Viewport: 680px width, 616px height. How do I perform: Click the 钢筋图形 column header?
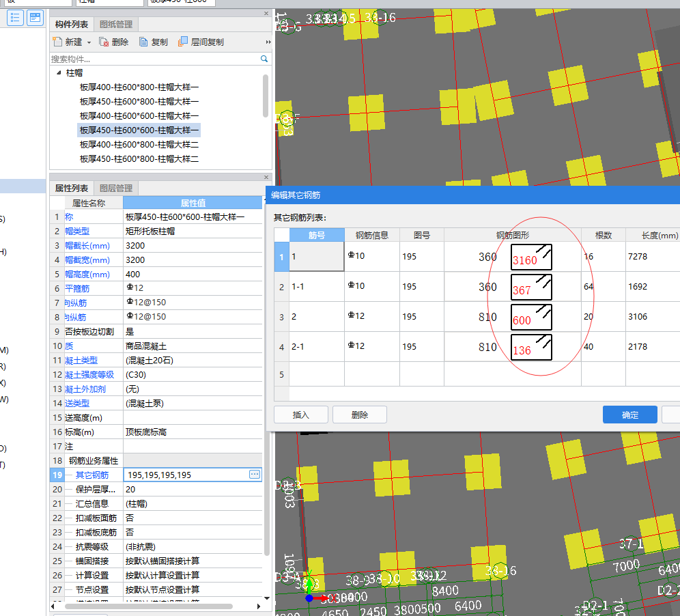(513, 235)
